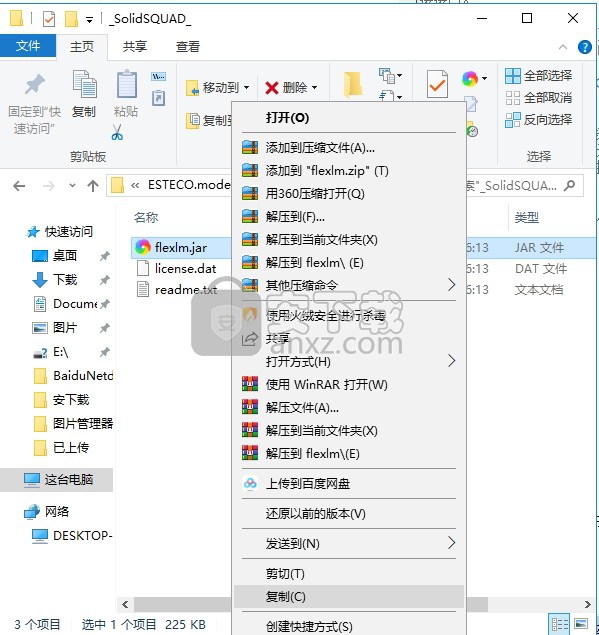
Task: Select the flexlm.jar file
Action: [x=181, y=247]
